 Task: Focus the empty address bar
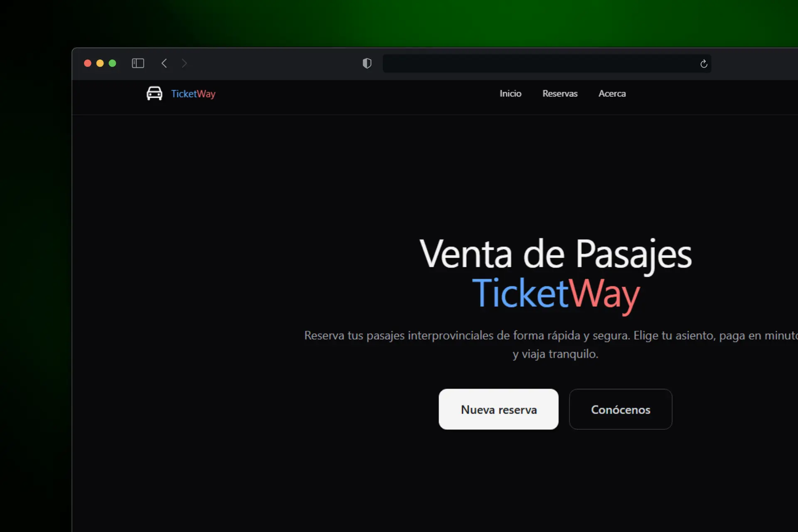tap(540, 63)
